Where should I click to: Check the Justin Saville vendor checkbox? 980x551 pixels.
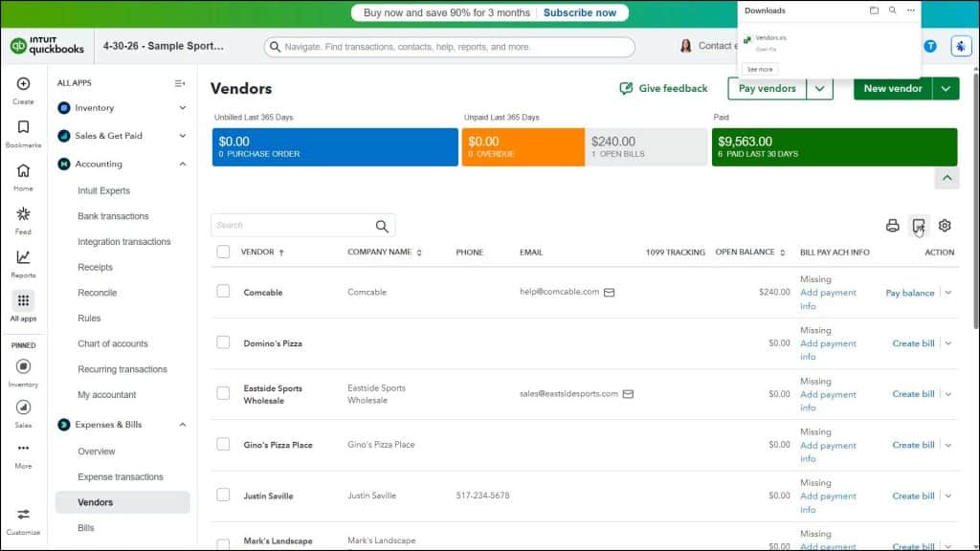(223, 495)
